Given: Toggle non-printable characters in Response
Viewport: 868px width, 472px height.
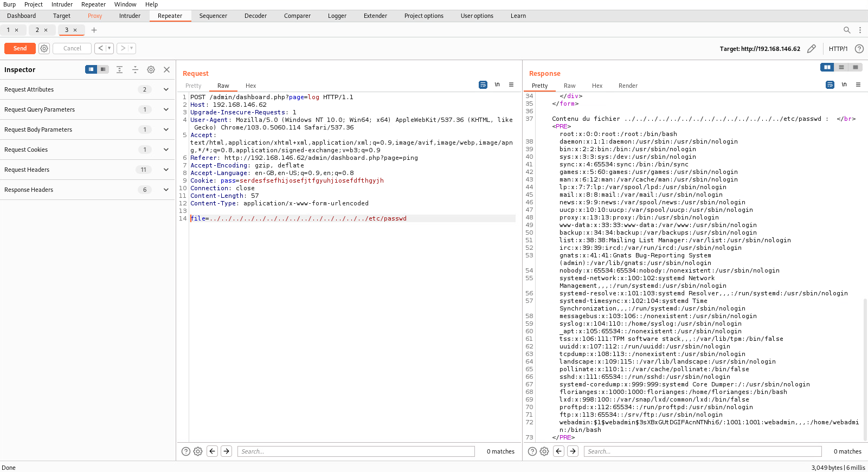Looking at the screenshot, I should (x=844, y=85).
